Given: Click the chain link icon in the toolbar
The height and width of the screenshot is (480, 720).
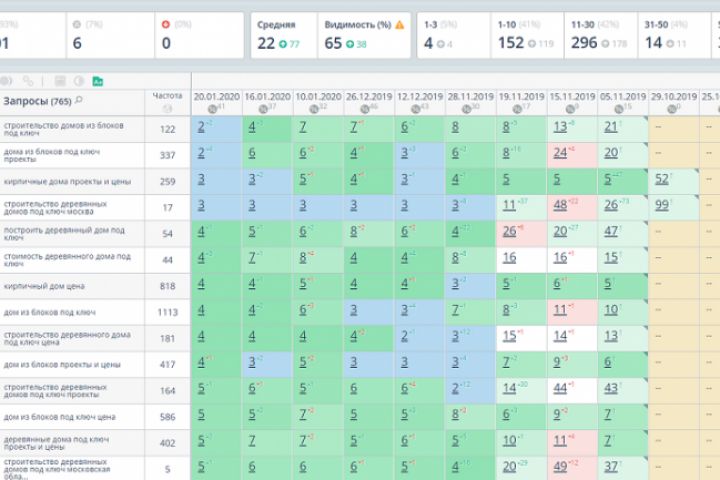Looking at the screenshot, I should [x=28, y=81].
